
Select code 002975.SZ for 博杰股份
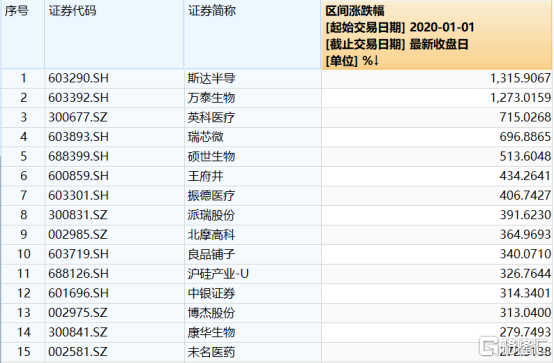pyautogui.click(x=78, y=312)
